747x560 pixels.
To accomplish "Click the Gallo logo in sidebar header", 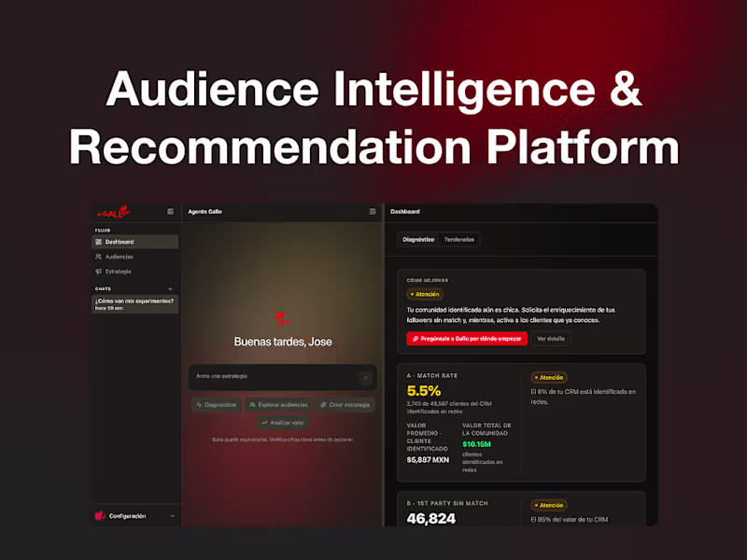I will point(113,213).
